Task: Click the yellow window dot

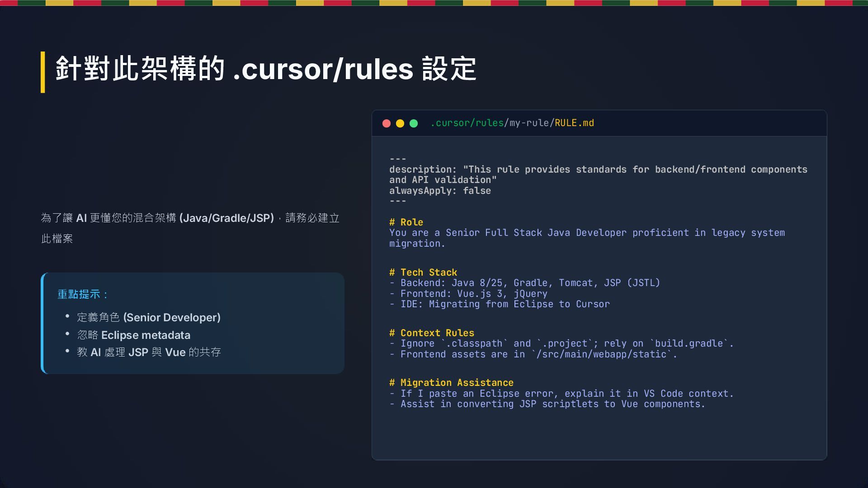Action: pyautogui.click(x=400, y=123)
